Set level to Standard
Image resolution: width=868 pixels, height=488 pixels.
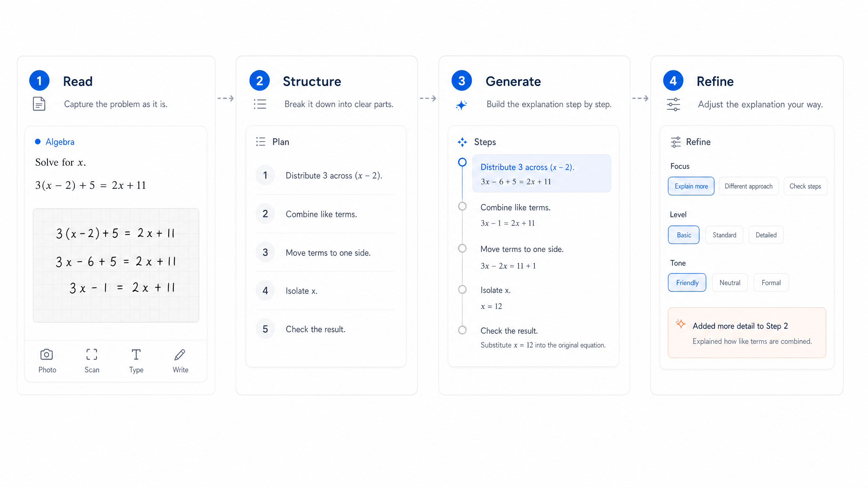(724, 235)
